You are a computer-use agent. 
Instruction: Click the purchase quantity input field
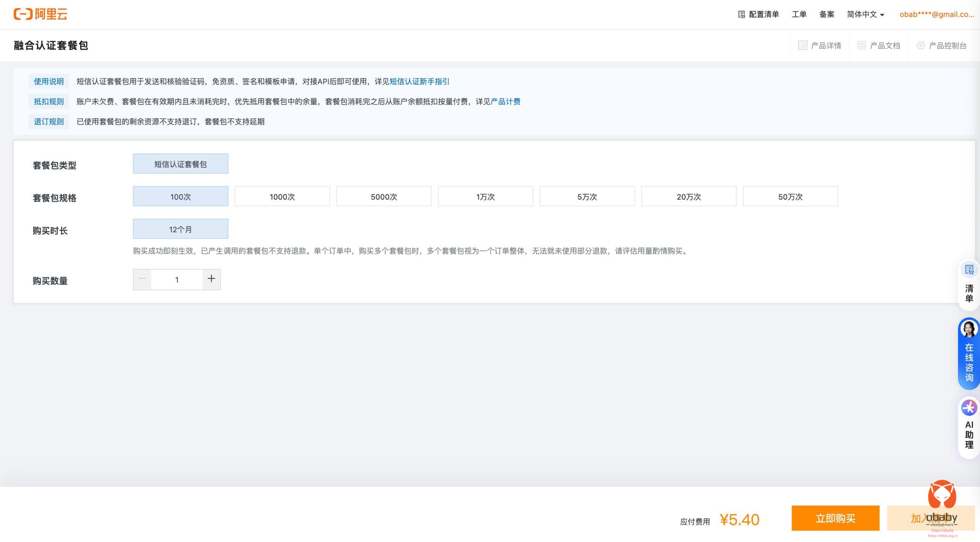point(176,280)
